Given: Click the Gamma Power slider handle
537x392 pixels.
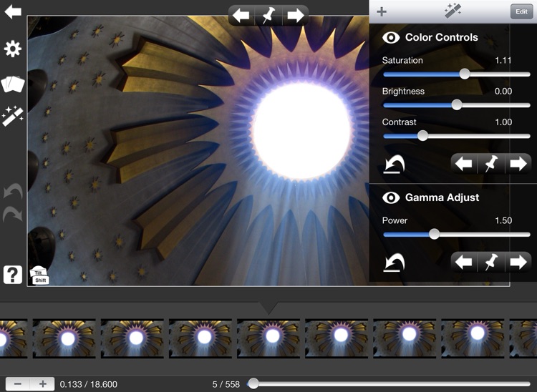Looking at the screenshot, I should click(x=435, y=234).
